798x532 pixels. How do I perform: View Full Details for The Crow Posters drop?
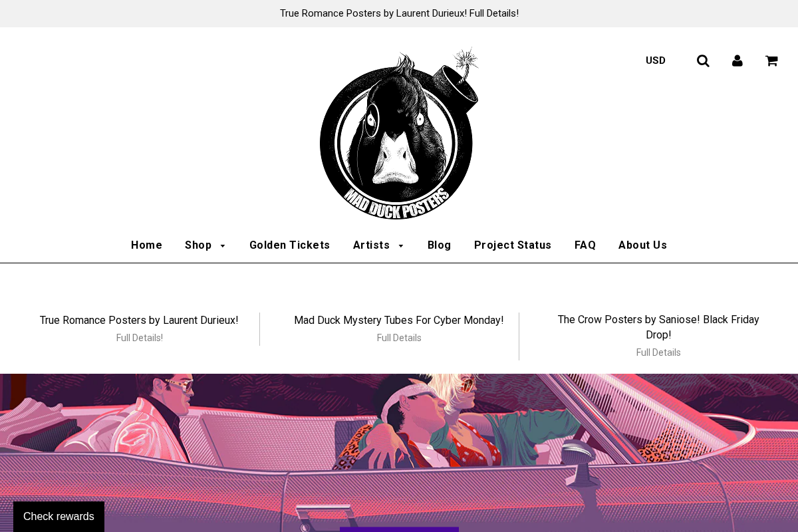coord(658,352)
